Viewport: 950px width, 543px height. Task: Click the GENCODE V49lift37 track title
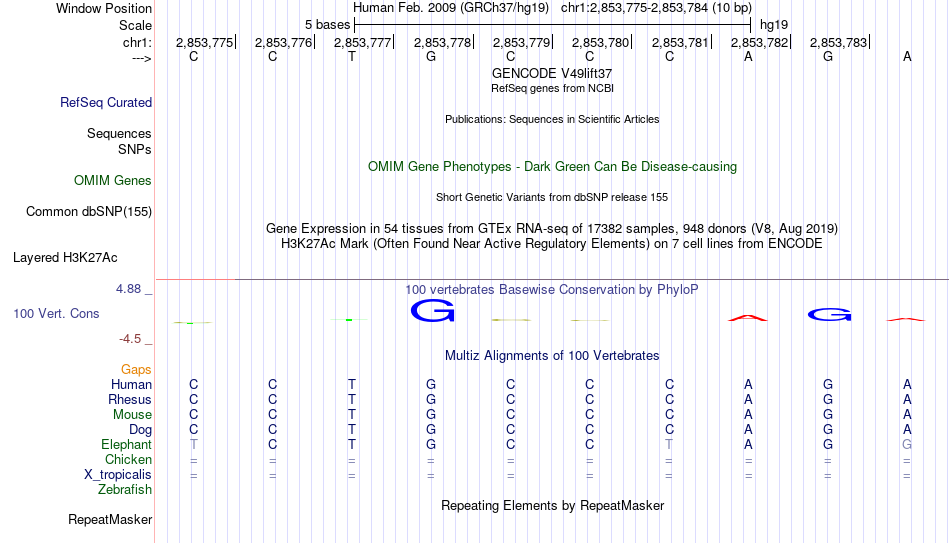click(x=552, y=73)
